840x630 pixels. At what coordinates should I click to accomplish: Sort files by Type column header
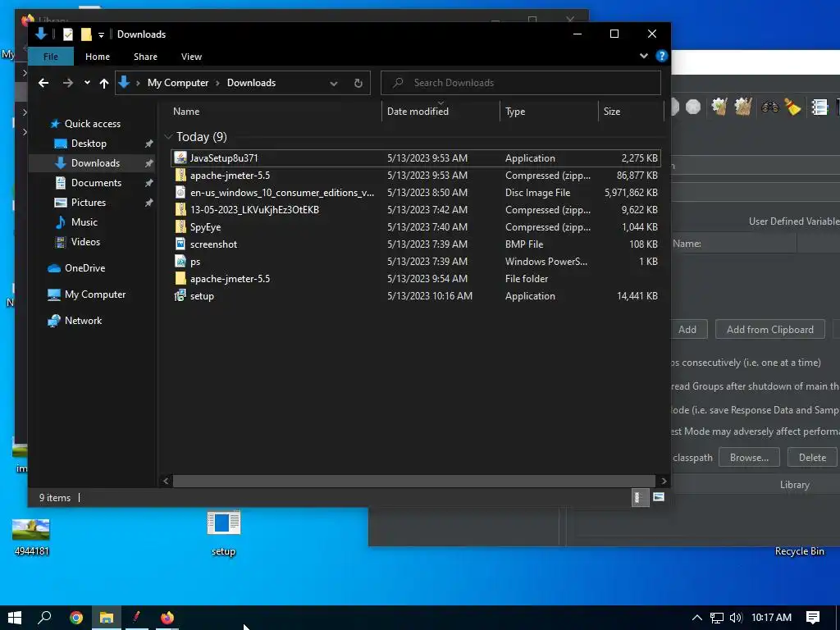(x=549, y=112)
